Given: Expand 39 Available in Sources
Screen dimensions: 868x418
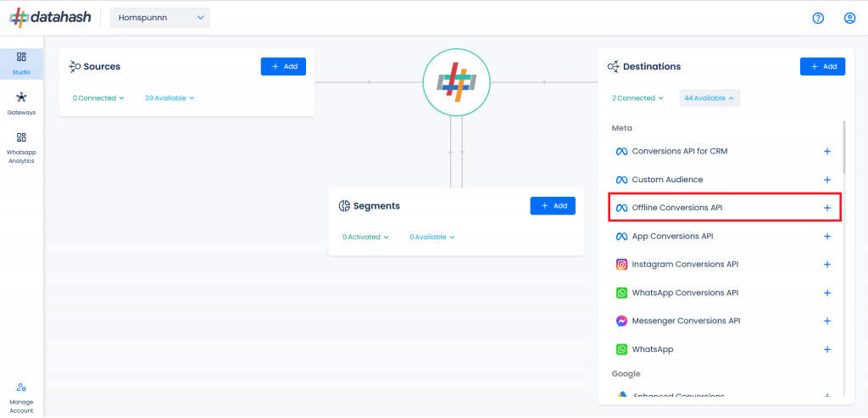Looking at the screenshot, I should 170,98.
